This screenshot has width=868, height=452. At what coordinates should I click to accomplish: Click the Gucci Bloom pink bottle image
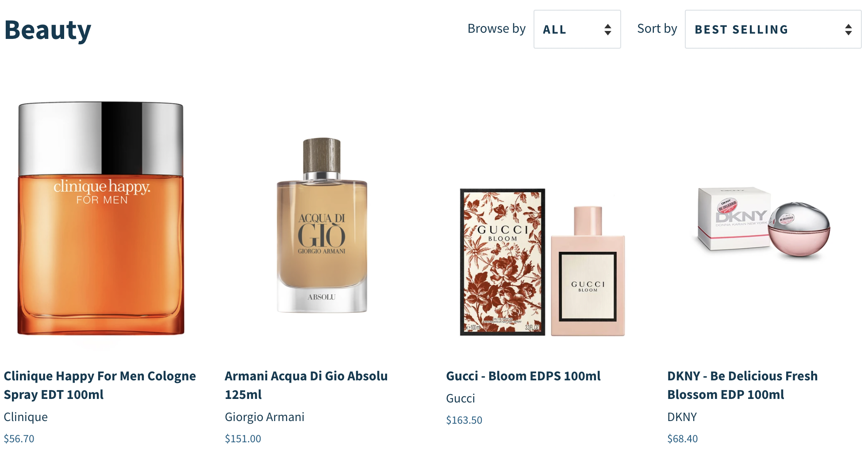(x=588, y=271)
